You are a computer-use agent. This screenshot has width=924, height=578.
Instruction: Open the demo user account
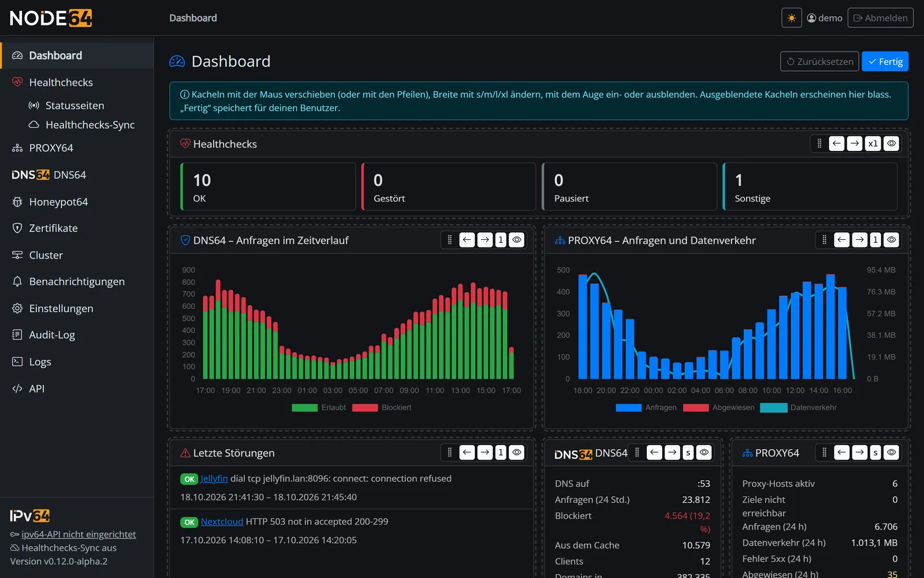[x=825, y=18]
